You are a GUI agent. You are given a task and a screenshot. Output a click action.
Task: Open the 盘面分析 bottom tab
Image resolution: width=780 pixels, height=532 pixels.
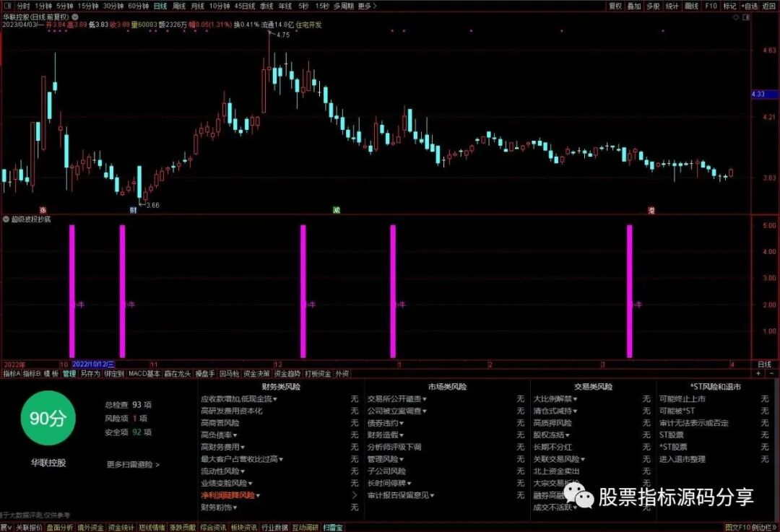[60, 528]
